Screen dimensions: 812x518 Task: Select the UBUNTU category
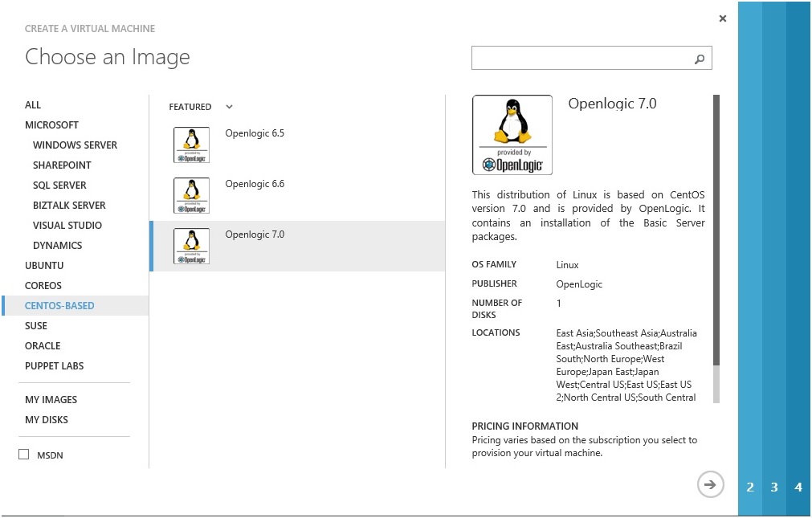44,266
